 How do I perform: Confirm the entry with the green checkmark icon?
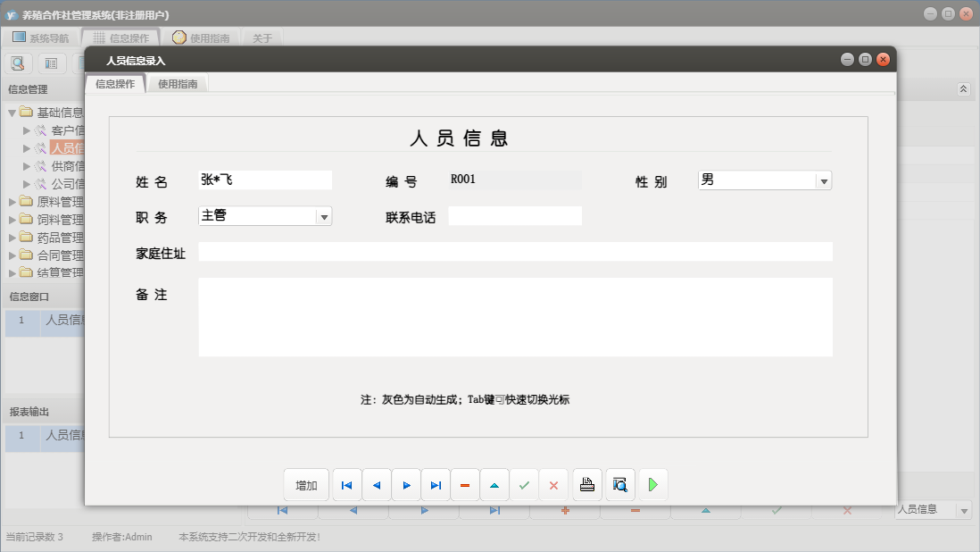[524, 484]
